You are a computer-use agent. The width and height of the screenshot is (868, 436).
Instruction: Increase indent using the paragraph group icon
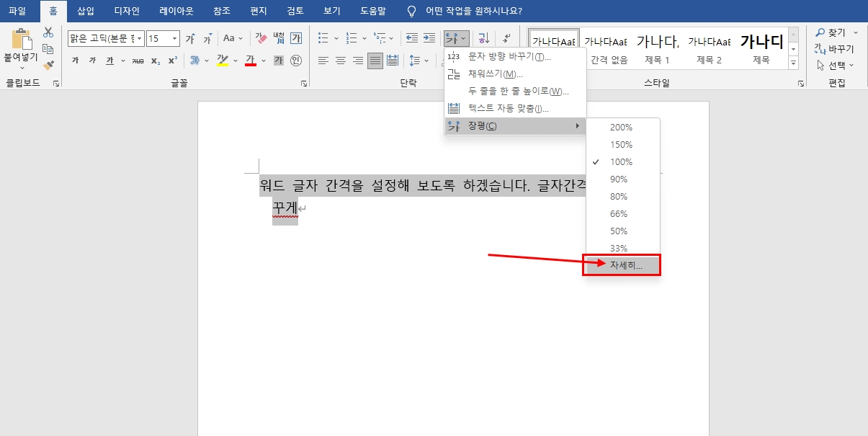point(429,37)
